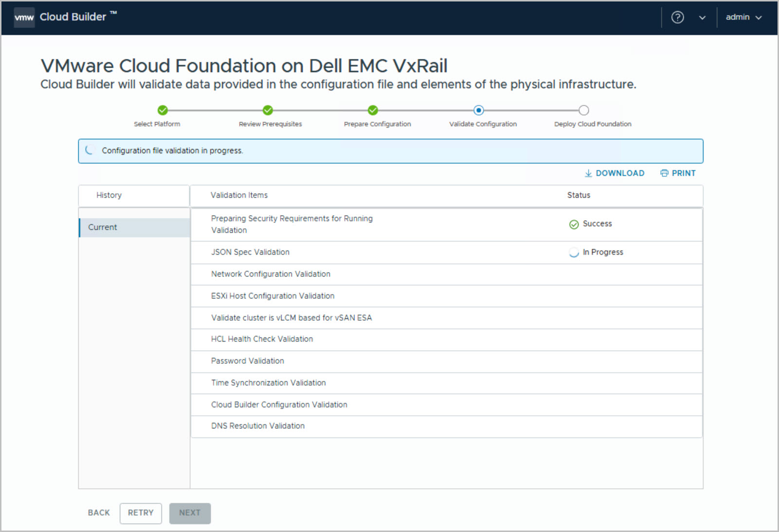Click the Download arrow icon

point(588,173)
